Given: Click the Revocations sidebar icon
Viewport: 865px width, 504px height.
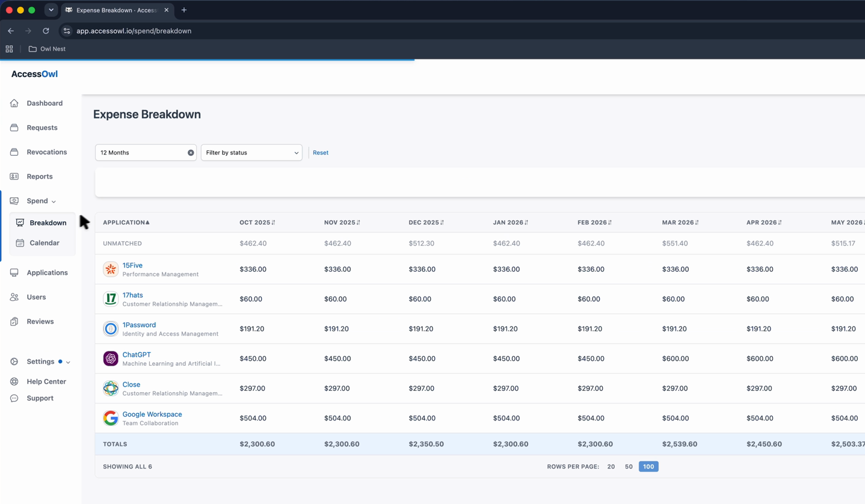Looking at the screenshot, I should click(x=14, y=152).
